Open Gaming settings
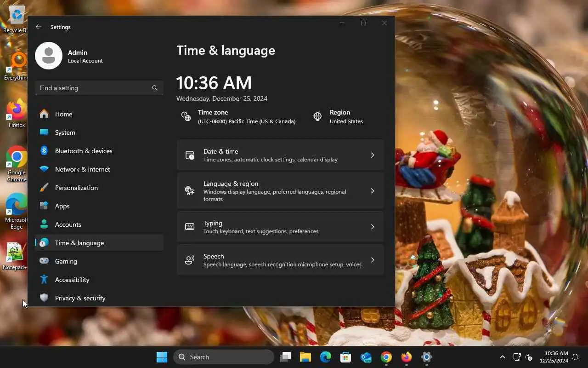588x368 pixels. 99,261
